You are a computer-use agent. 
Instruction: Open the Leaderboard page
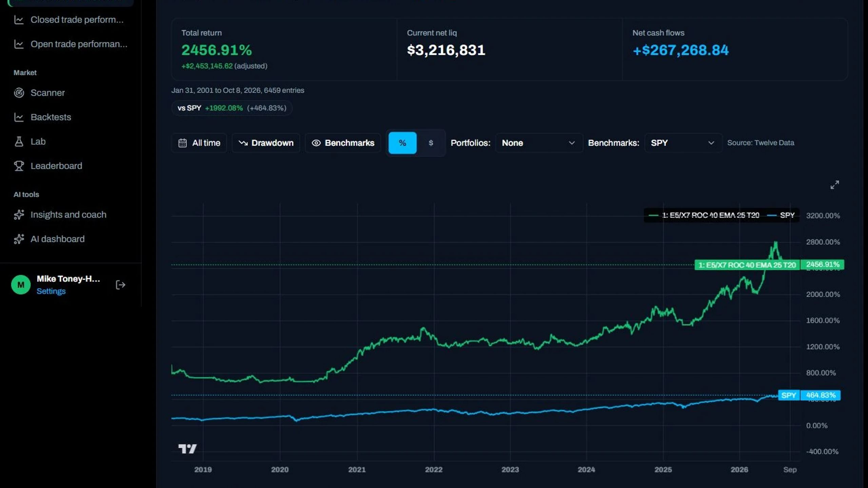point(56,166)
